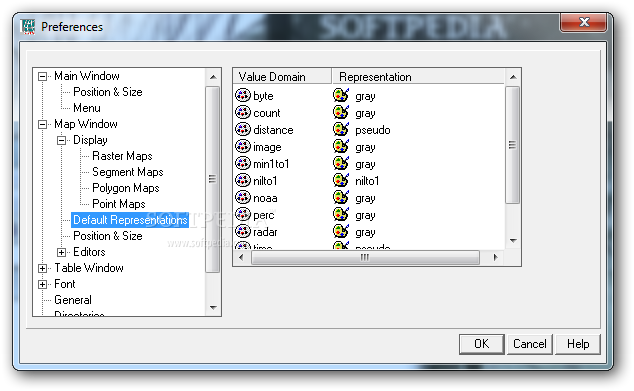634x391 pixels.
Task: Click the representation palette icon in image row
Action: tap(341, 146)
